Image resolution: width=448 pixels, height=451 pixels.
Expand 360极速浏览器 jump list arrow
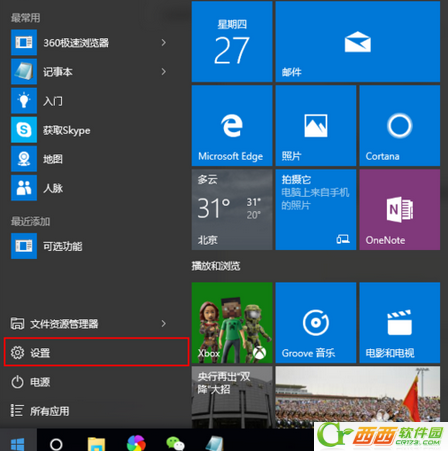(x=163, y=43)
